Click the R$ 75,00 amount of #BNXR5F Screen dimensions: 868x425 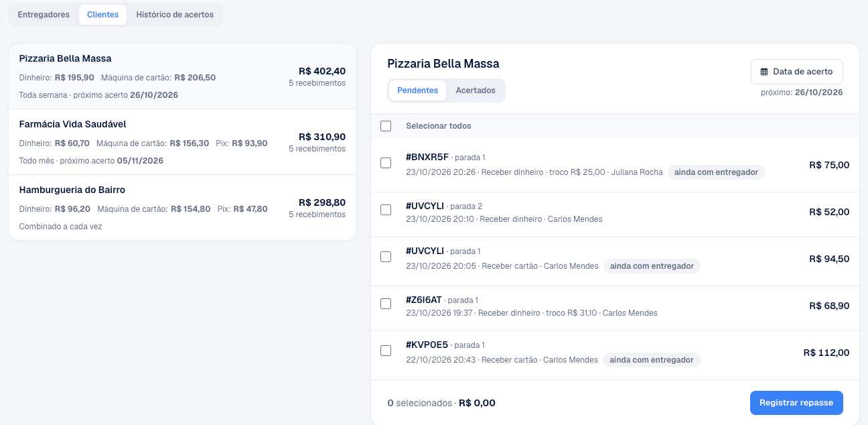tap(829, 165)
